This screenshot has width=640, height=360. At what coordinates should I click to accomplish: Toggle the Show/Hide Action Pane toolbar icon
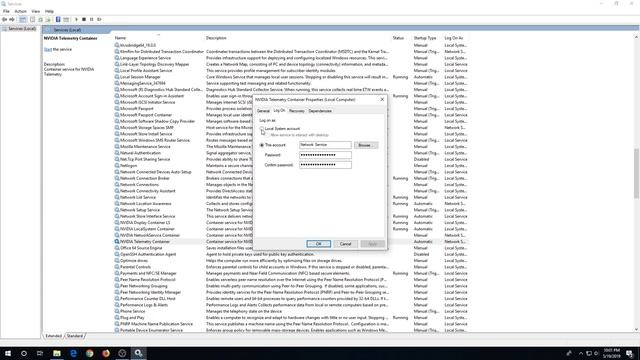(x=66, y=20)
